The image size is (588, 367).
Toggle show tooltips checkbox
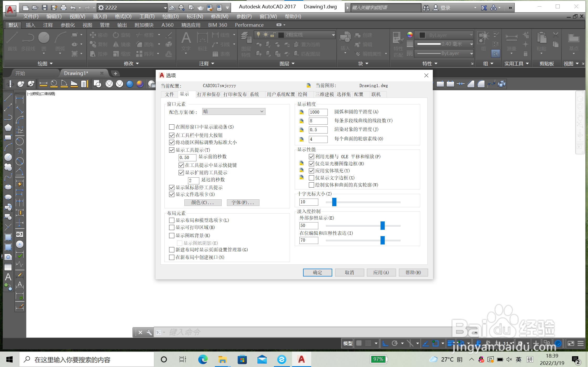tap(172, 150)
